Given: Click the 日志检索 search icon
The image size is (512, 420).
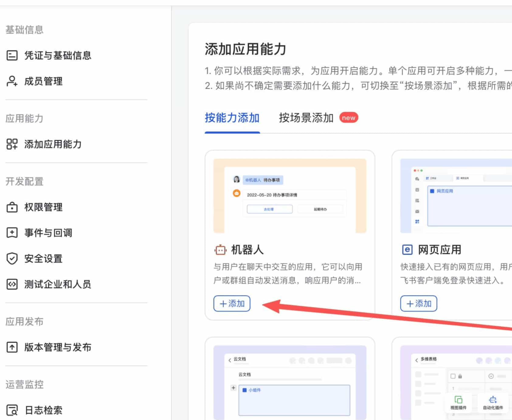Looking at the screenshot, I should pos(12,410).
